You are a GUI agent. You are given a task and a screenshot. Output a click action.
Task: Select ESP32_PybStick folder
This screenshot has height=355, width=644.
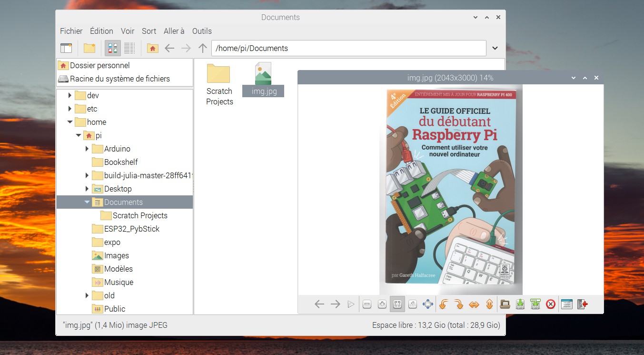click(x=132, y=229)
